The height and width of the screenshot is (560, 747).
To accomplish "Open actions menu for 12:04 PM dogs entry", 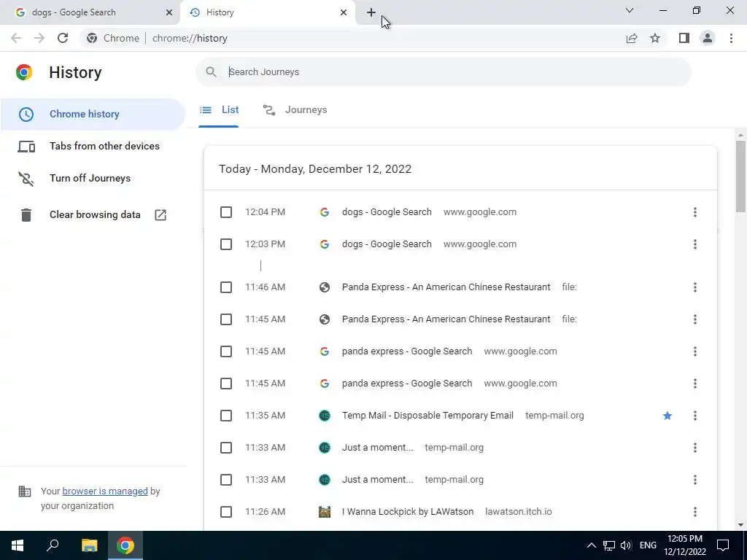I will [x=695, y=212].
